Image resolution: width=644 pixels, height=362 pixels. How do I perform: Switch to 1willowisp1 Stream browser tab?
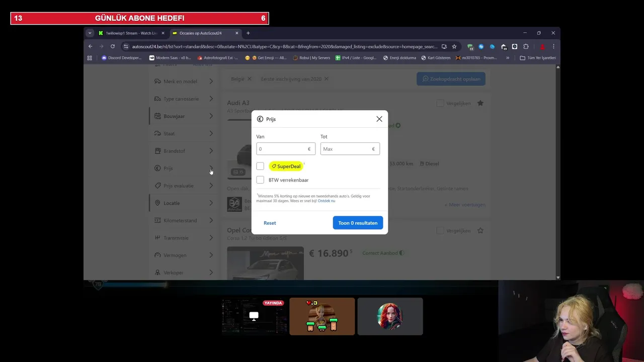pos(131,33)
